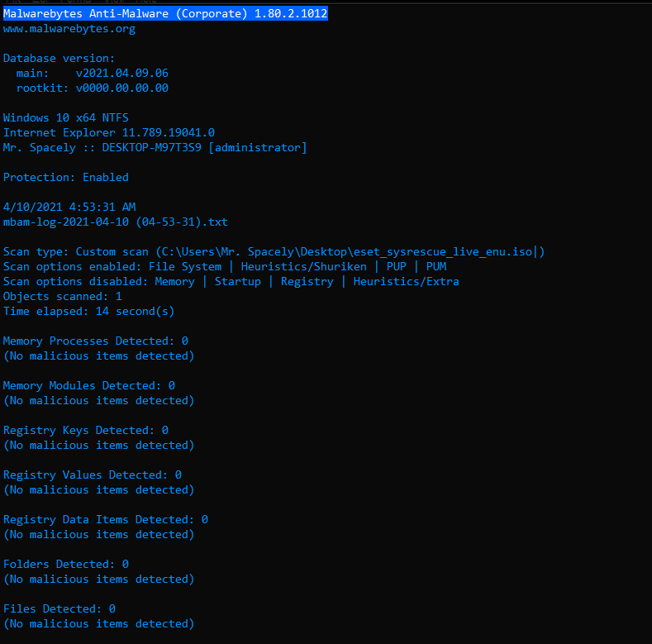The width and height of the screenshot is (652, 644).
Task: Click the Internet Explorer 11.789.19041.0 line
Action: (109, 133)
